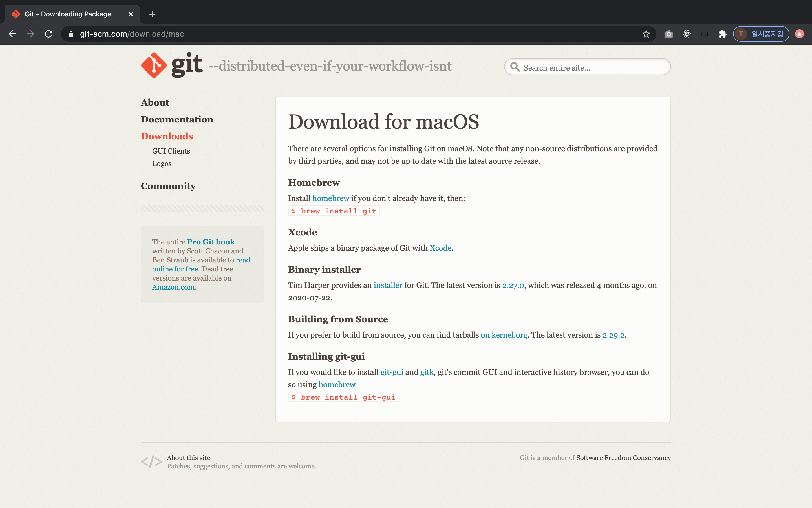Screen dimensions: 812x508
Task: Open the About section
Action: pyautogui.click(x=155, y=102)
